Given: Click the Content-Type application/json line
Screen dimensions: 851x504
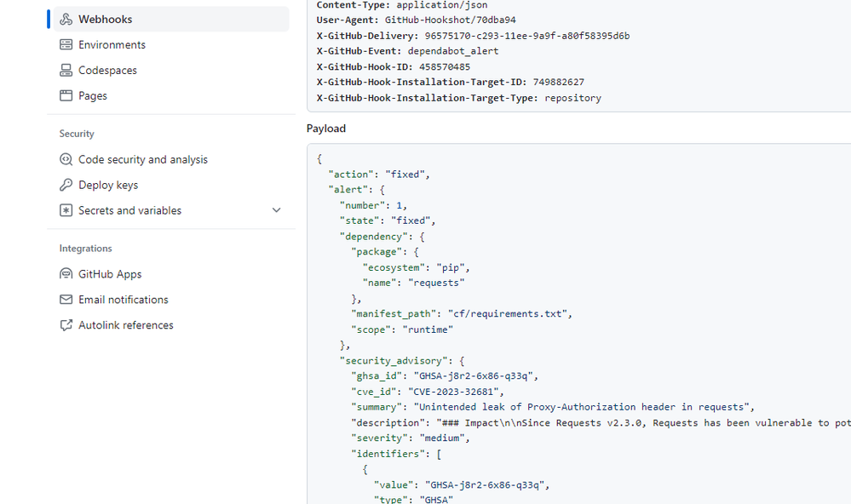Looking at the screenshot, I should [402, 5].
